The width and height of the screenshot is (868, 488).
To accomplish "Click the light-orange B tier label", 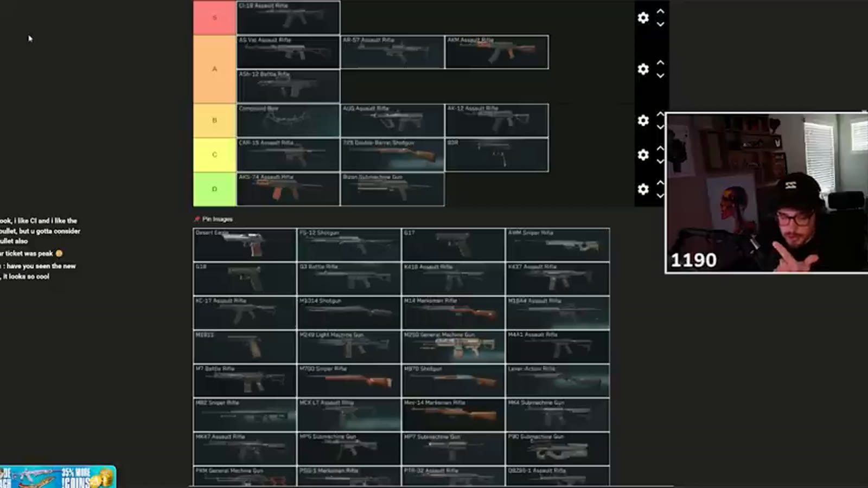I will [214, 120].
